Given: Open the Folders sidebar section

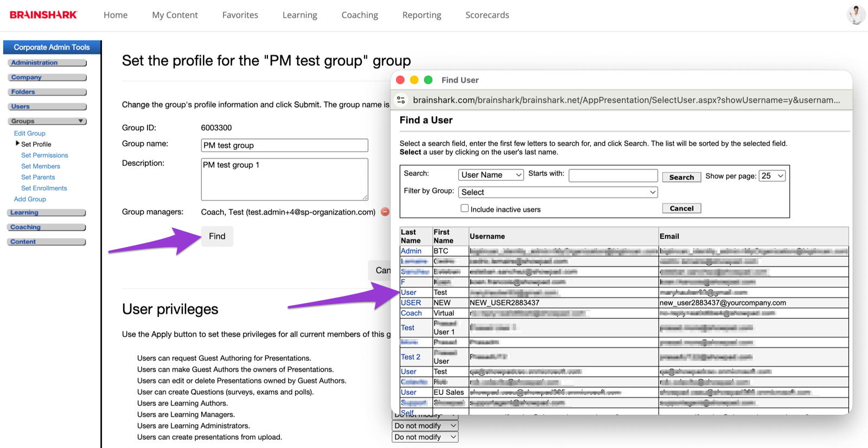Looking at the screenshot, I should [x=47, y=92].
